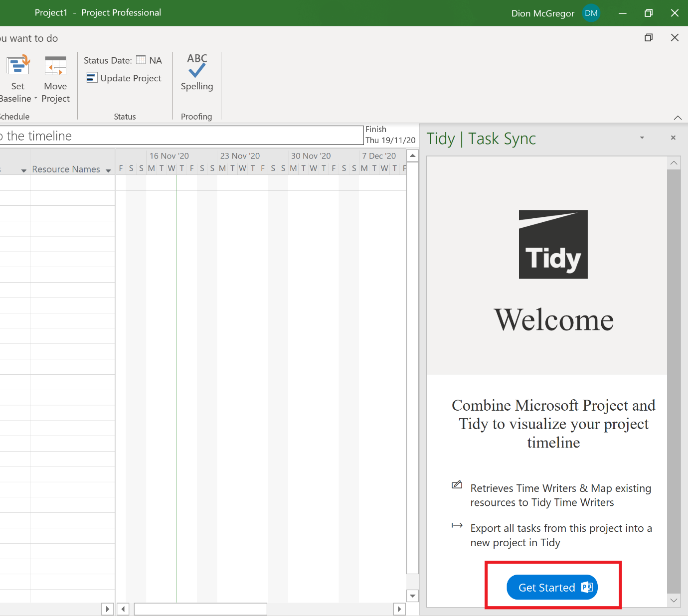Click Dion McGregor's DM avatar
Screen dimensions: 688x616
coord(591,13)
